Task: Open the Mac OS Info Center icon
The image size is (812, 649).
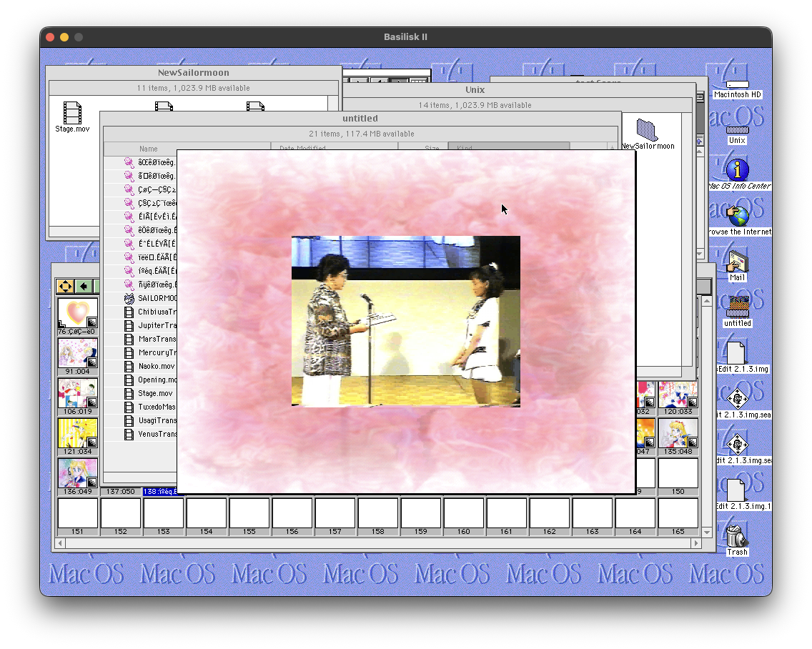Action: click(737, 171)
